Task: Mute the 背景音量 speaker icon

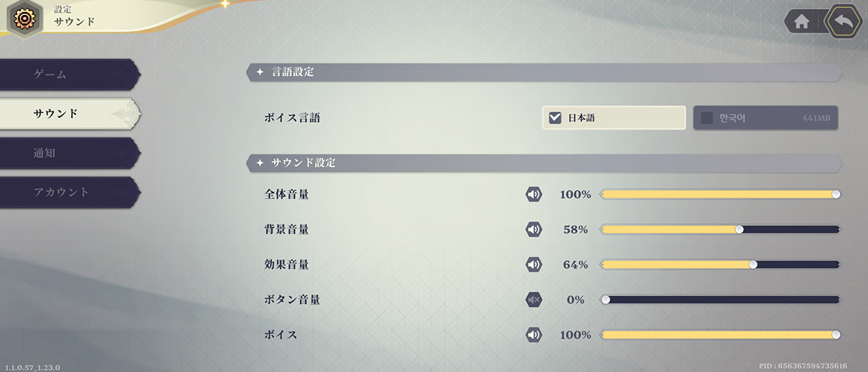Action: tap(534, 229)
